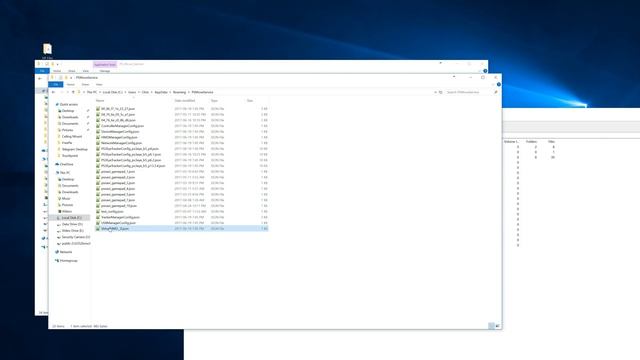Select DeviceManagerConfig.json file
The width and height of the screenshot is (640, 360).
click(x=120, y=132)
